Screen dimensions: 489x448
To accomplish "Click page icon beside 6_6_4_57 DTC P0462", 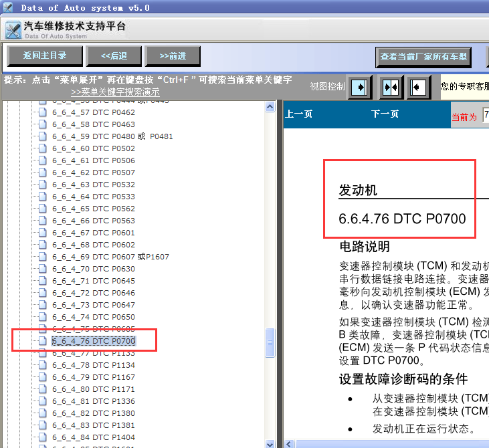I will (43, 112).
